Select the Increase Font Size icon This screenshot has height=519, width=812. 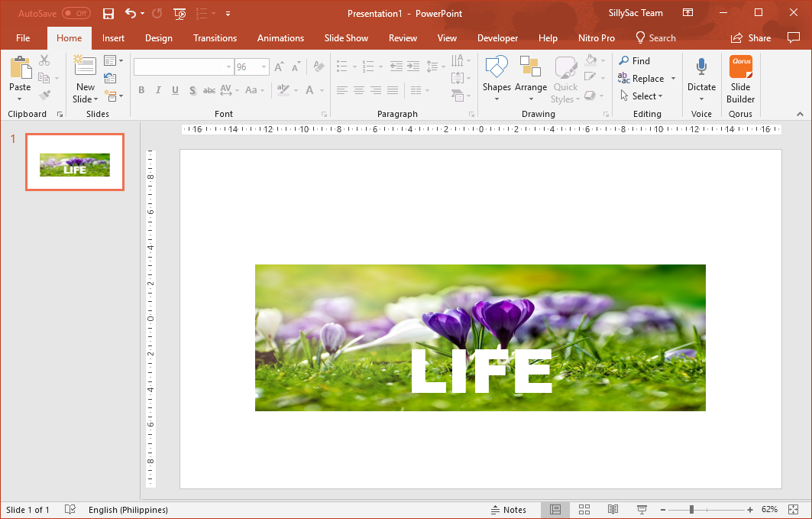coord(280,67)
